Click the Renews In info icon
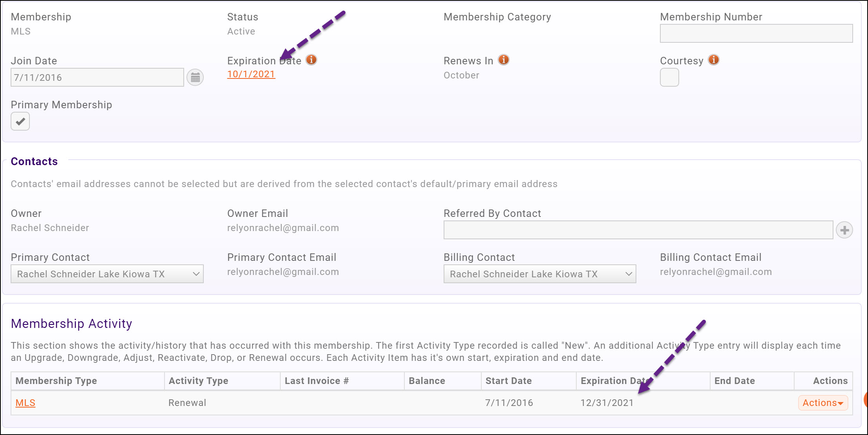The width and height of the screenshot is (868, 435). pos(504,60)
